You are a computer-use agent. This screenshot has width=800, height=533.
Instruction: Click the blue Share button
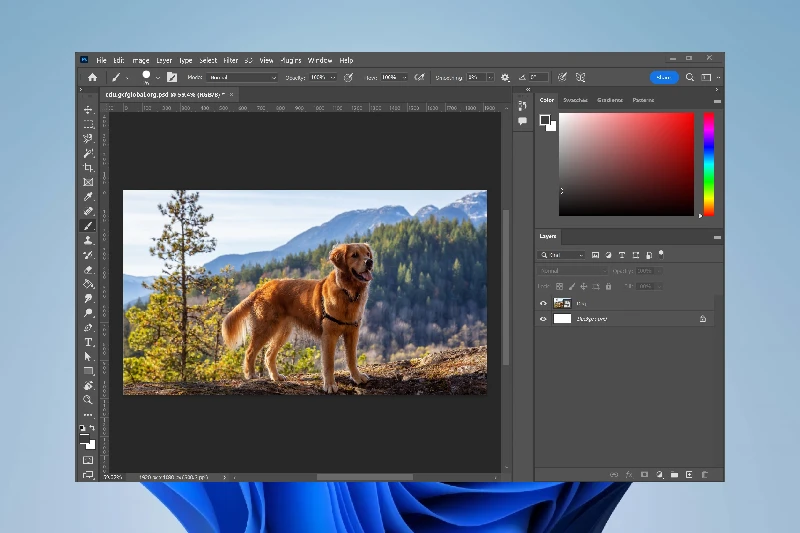[663, 77]
